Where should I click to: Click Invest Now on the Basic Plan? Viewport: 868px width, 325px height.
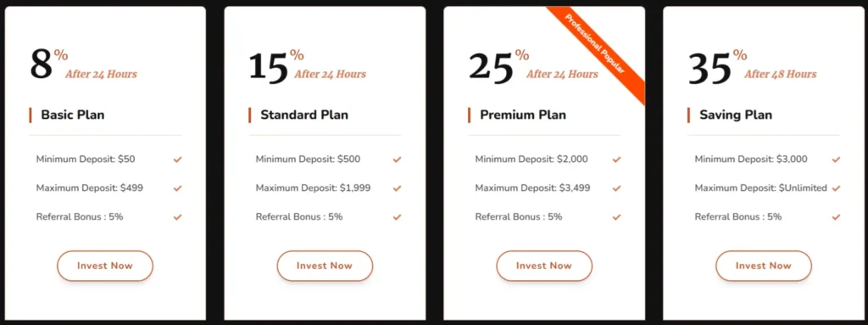click(105, 266)
